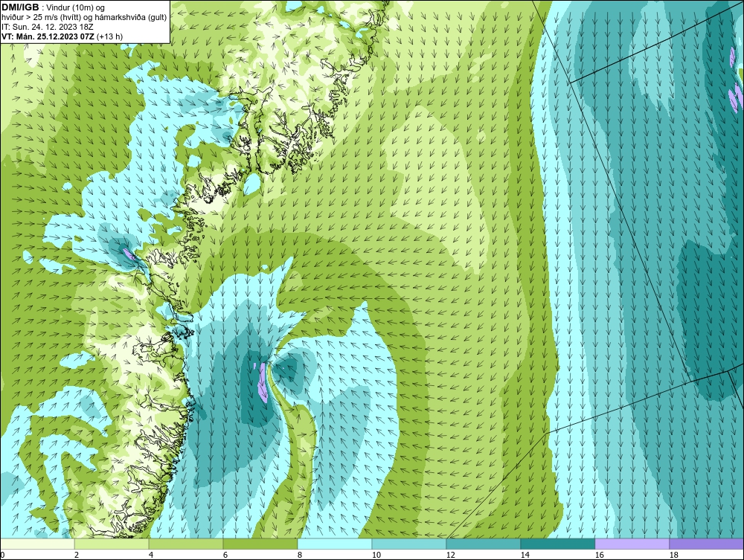Viewport: 744px width, 560px height.
Task: Click the 0–2 m/s palest legend swatch
Action: [37, 544]
